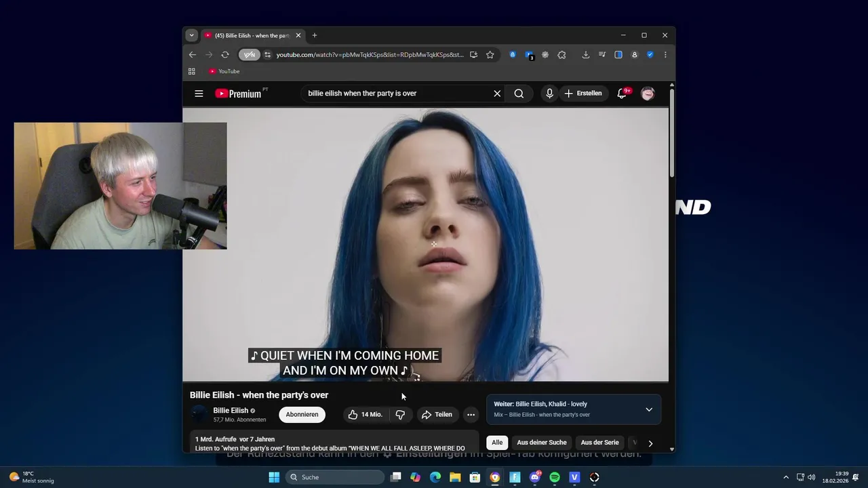Open more actions three-dot menu

tap(471, 414)
